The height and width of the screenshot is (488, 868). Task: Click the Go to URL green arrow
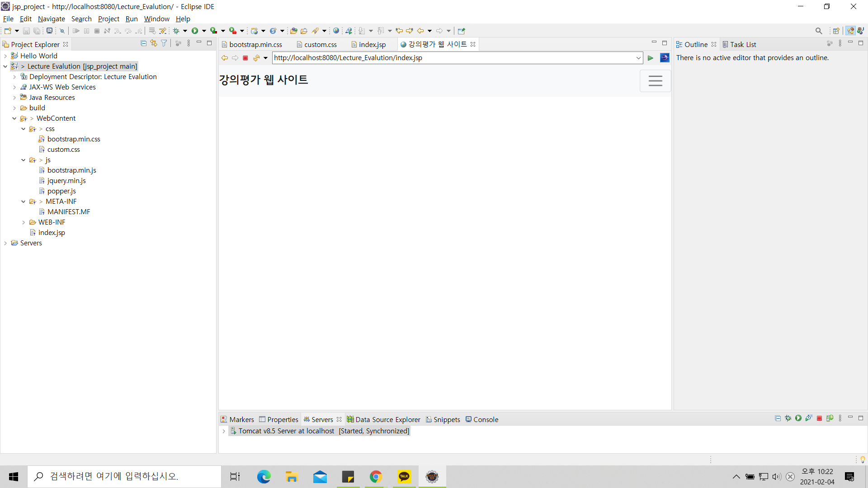click(x=651, y=58)
